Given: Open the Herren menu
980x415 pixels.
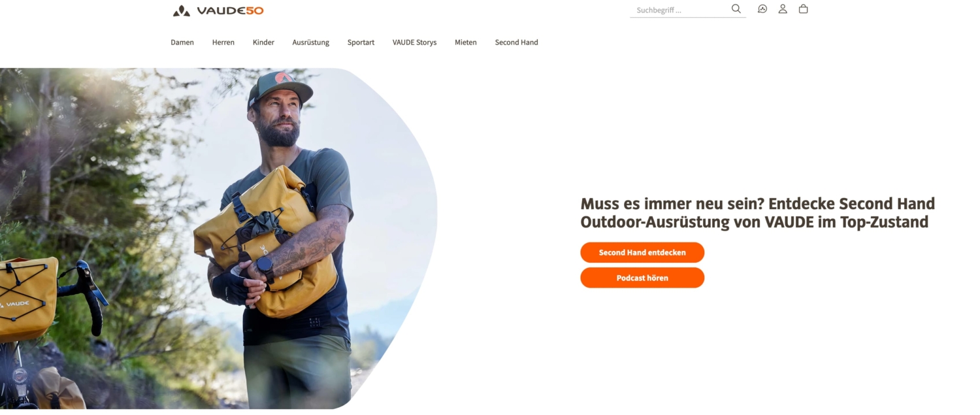Looking at the screenshot, I should 223,42.
